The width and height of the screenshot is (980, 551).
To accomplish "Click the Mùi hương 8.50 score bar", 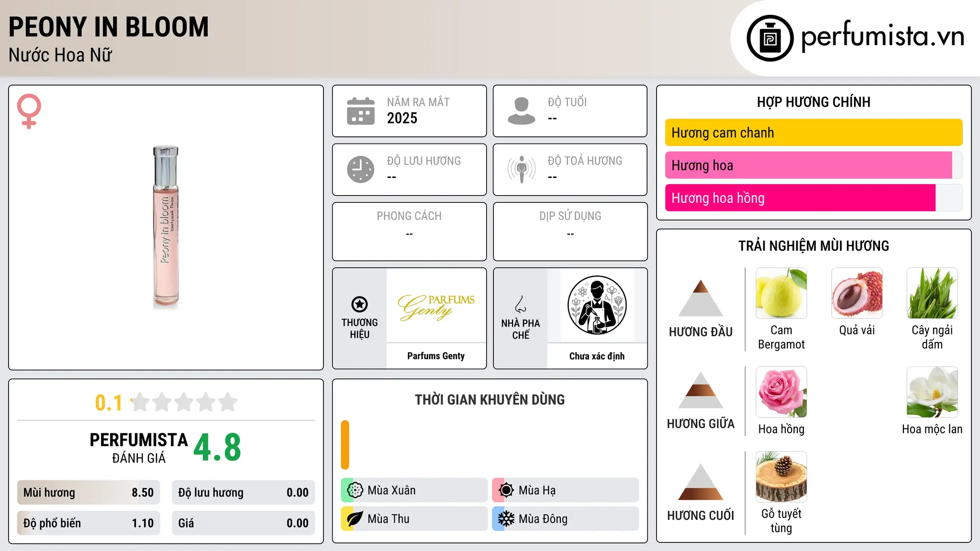I will (x=89, y=493).
